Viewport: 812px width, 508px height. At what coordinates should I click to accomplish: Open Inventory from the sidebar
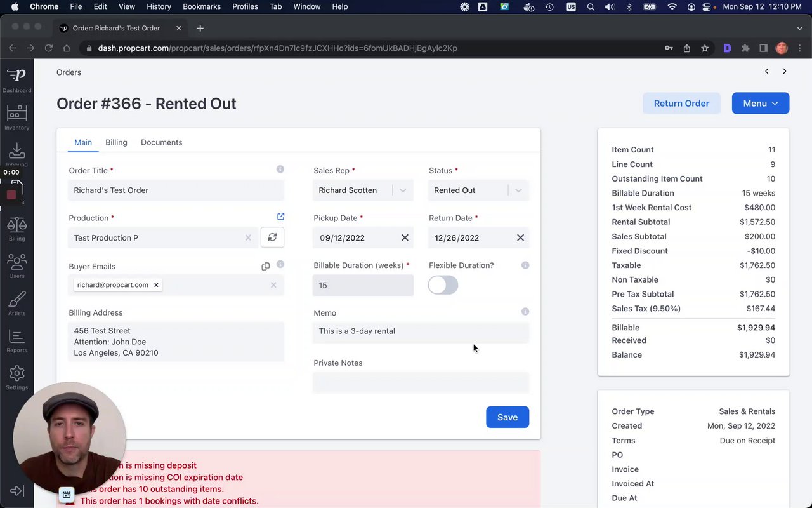pyautogui.click(x=16, y=117)
